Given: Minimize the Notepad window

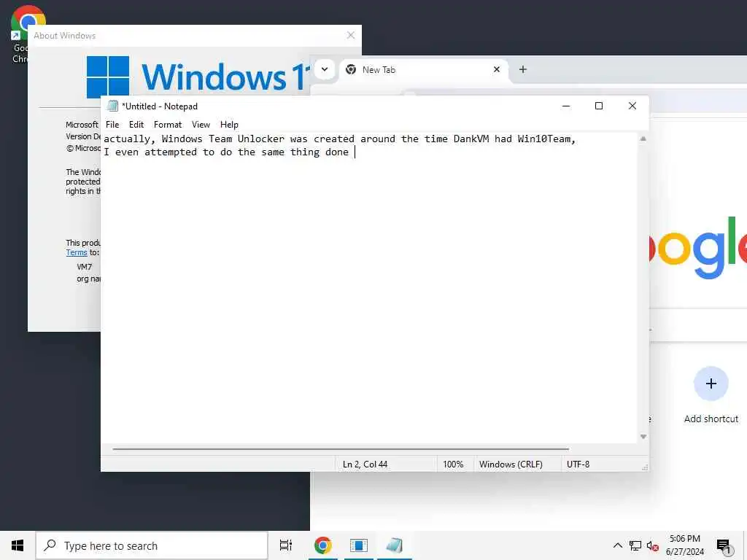Looking at the screenshot, I should tap(566, 106).
